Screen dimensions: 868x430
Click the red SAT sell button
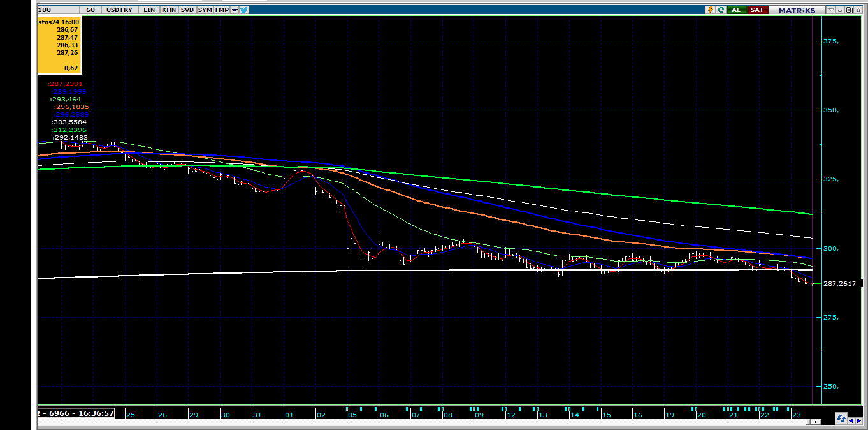pos(756,10)
